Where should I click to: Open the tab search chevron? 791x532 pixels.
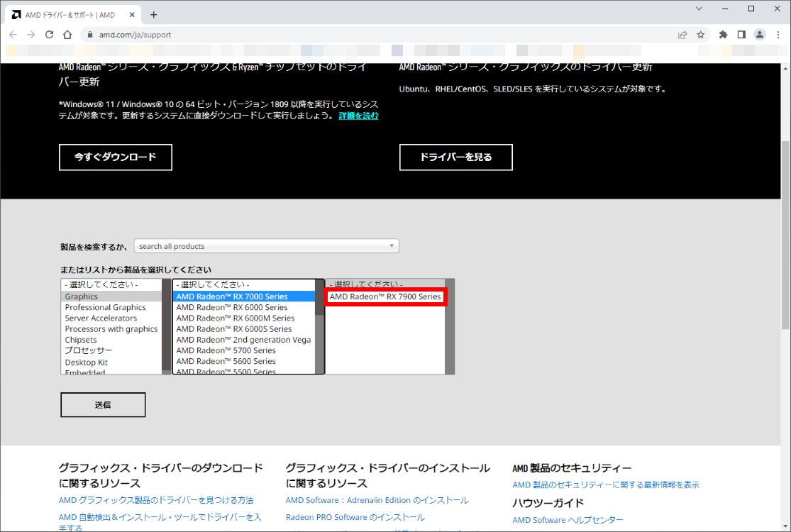click(699, 9)
